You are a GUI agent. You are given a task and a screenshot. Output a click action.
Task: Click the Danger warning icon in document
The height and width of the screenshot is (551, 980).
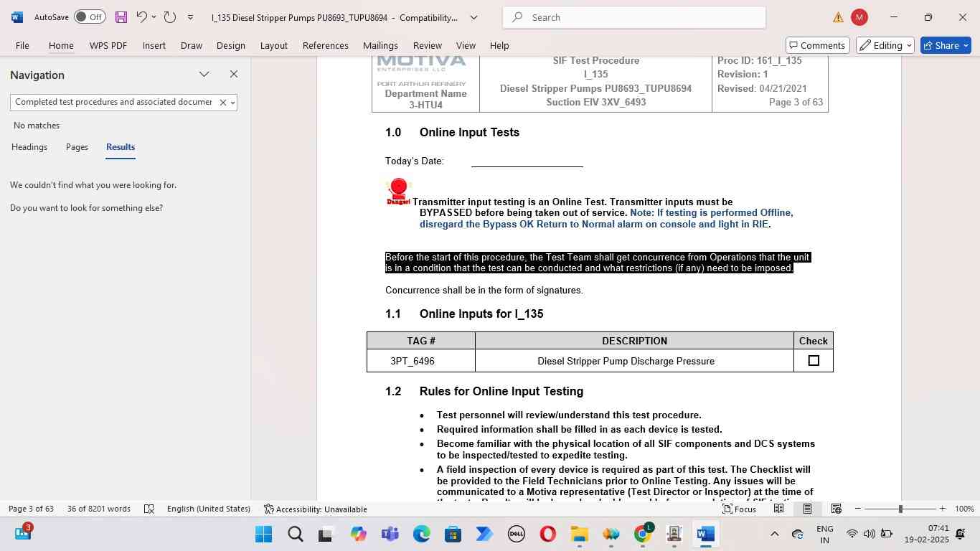(x=398, y=192)
